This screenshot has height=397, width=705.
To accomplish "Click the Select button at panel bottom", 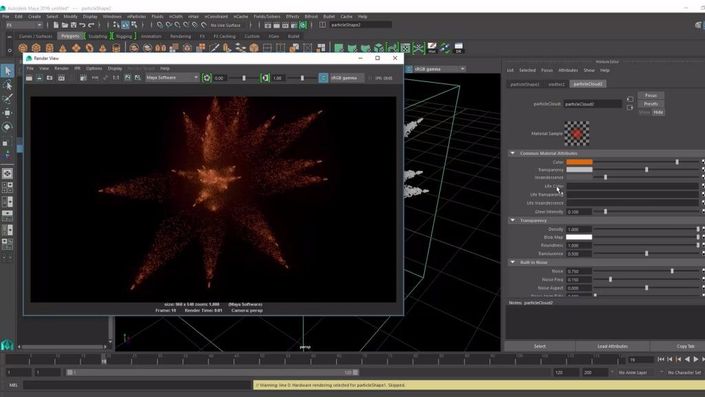I will coord(540,346).
